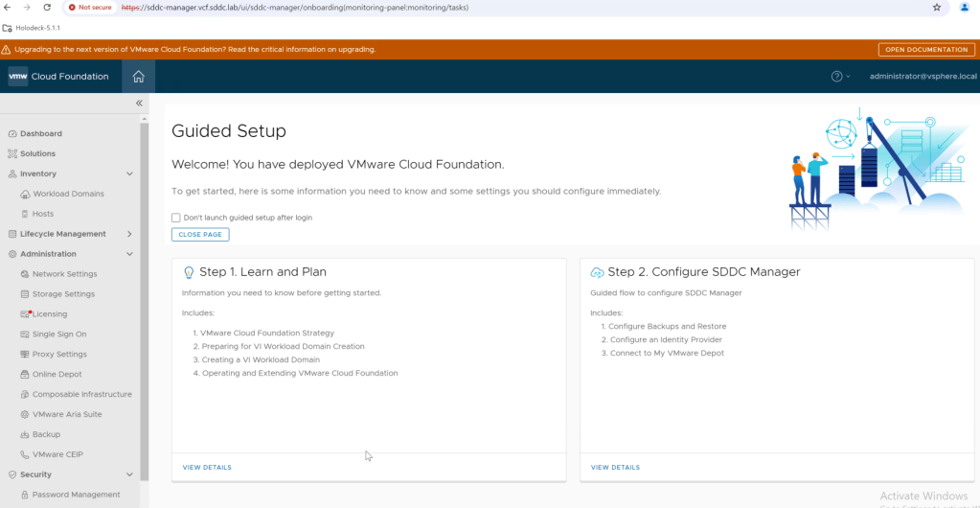Expand the Lifecycle Management section

coord(129,234)
